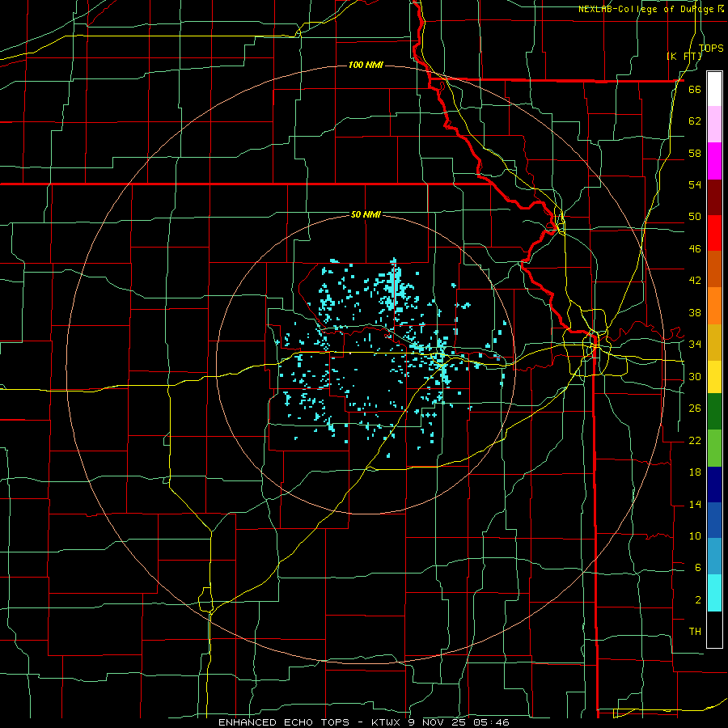728x728 pixels.
Task: Click the 'TOPS' legend title
Action: pyautogui.click(x=711, y=48)
